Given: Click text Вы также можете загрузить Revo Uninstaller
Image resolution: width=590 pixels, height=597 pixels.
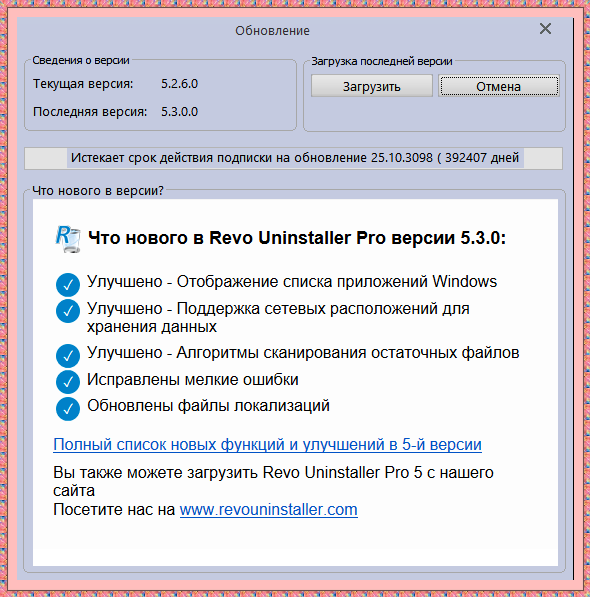Looking at the screenshot, I should [x=273, y=481].
